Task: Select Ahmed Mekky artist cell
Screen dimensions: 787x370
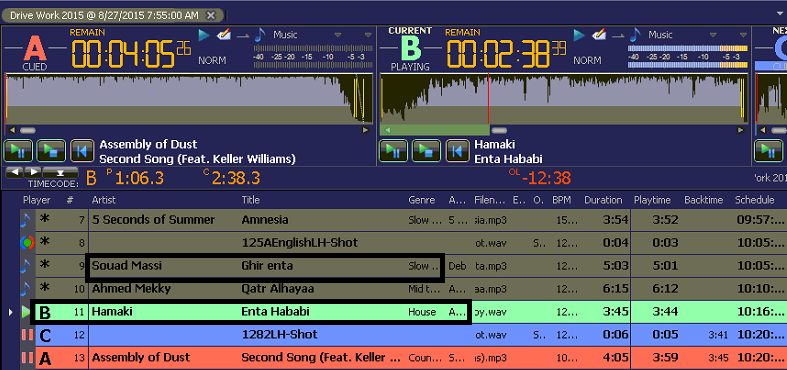Action: [131, 289]
